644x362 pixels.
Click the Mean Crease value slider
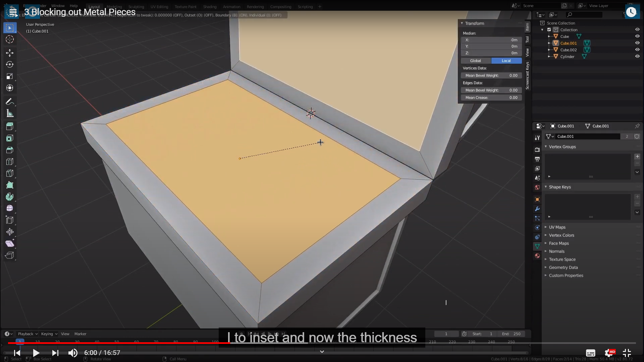(x=491, y=98)
